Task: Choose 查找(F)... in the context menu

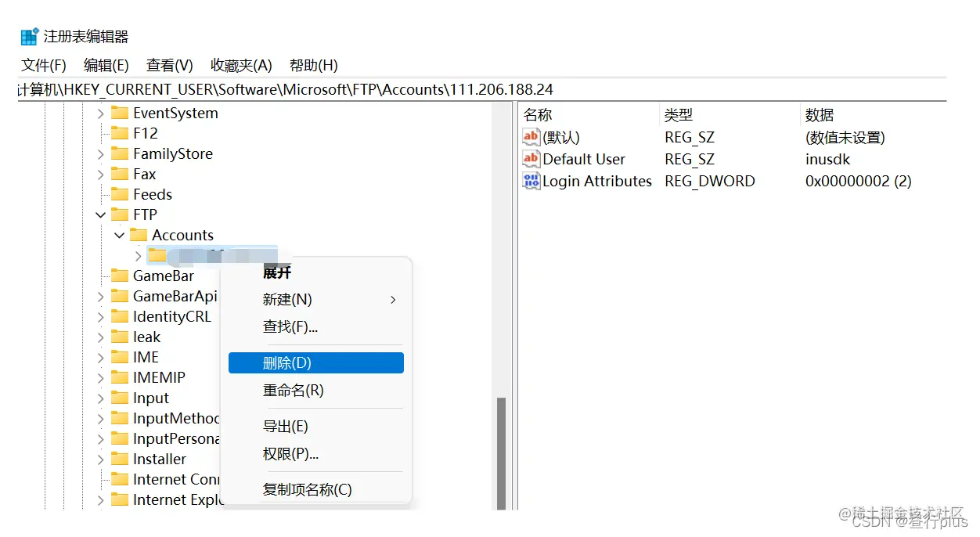Action: coord(316,326)
